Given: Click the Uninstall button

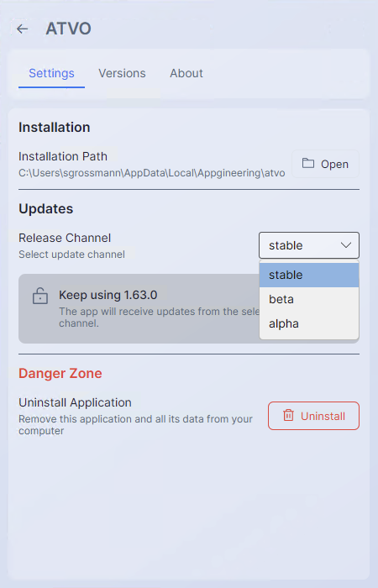Looking at the screenshot, I should (x=313, y=416).
